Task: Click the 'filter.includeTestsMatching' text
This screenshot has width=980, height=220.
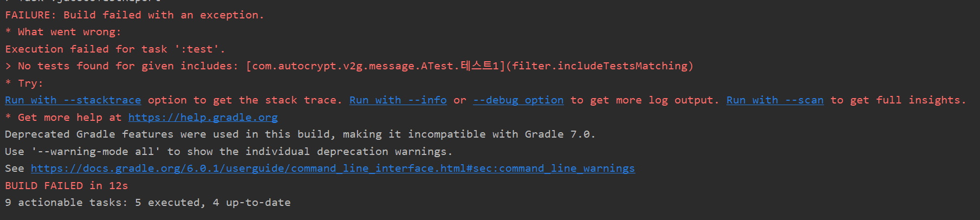Action: [600, 66]
